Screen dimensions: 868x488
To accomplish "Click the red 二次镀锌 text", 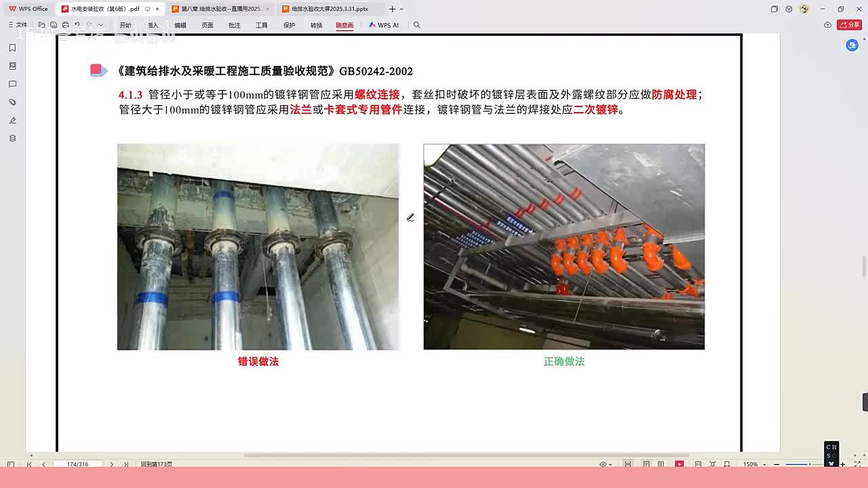I will (595, 110).
